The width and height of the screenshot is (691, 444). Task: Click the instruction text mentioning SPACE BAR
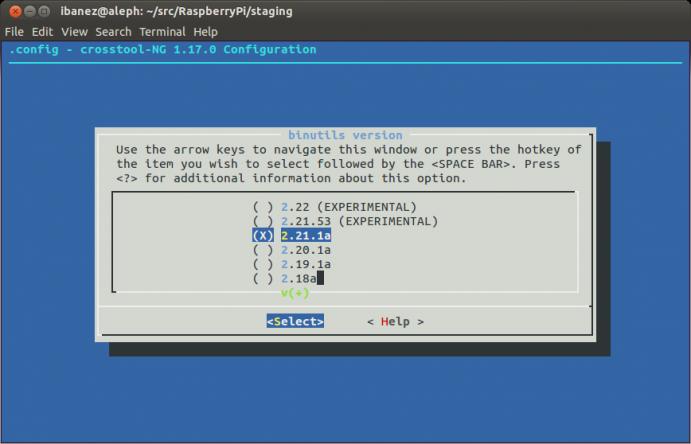348,164
